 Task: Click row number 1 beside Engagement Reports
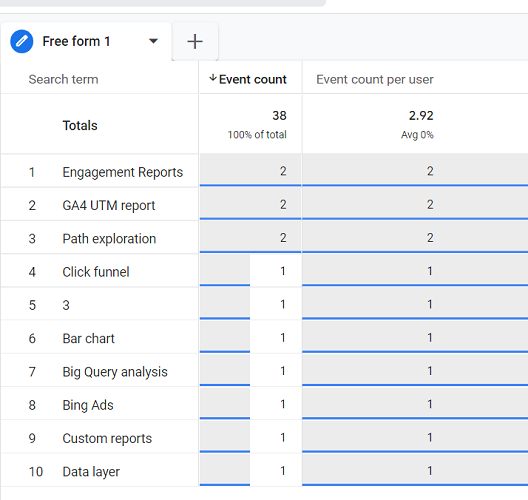point(32,172)
